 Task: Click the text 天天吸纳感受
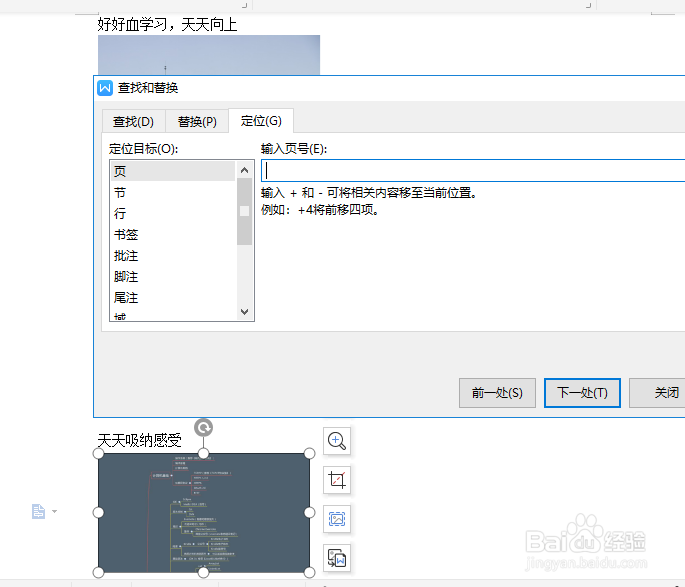[139, 440]
